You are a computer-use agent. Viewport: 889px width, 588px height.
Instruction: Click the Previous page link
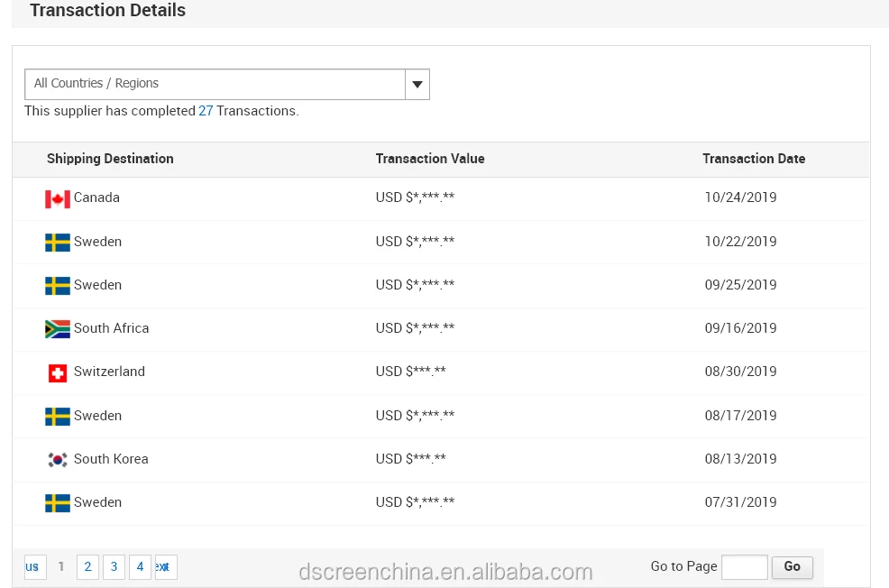(34, 566)
